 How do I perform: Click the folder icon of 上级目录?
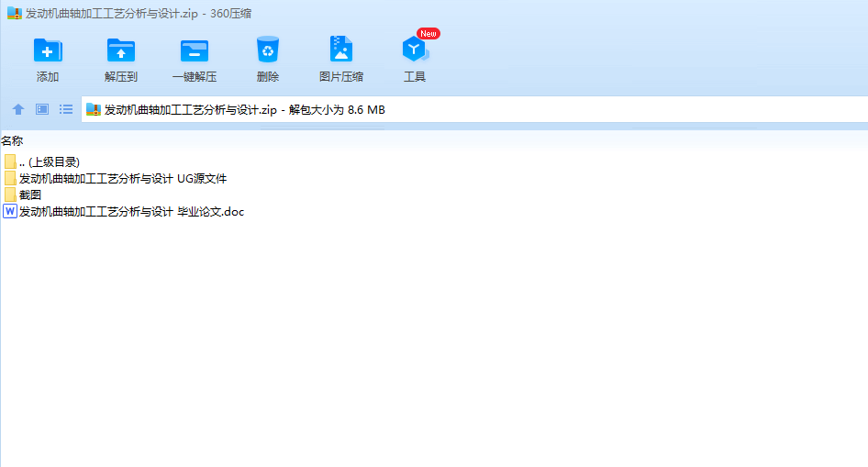(x=10, y=161)
